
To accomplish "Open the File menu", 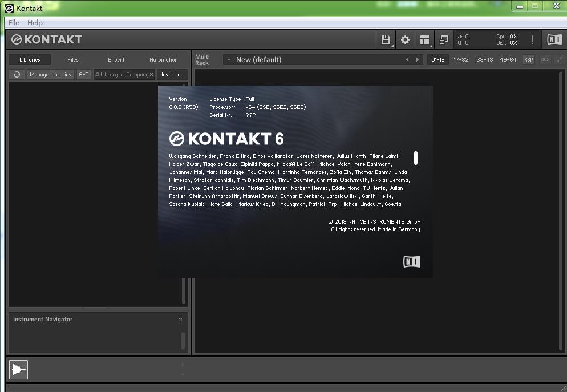I will pos(14,23).
